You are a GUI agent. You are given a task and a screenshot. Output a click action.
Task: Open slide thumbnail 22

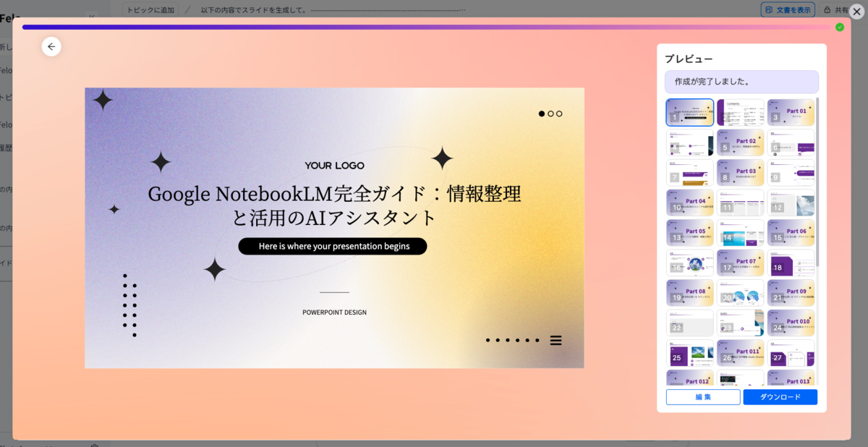point(690,323)
